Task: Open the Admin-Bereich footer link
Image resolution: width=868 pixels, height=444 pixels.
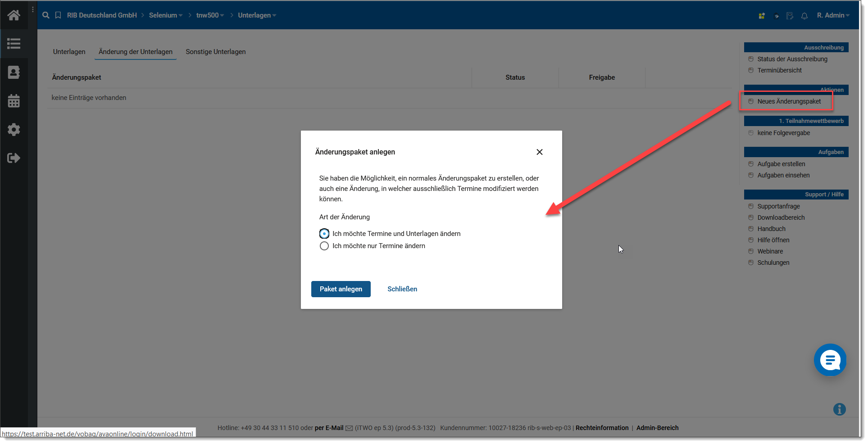Action: (658, 428)
